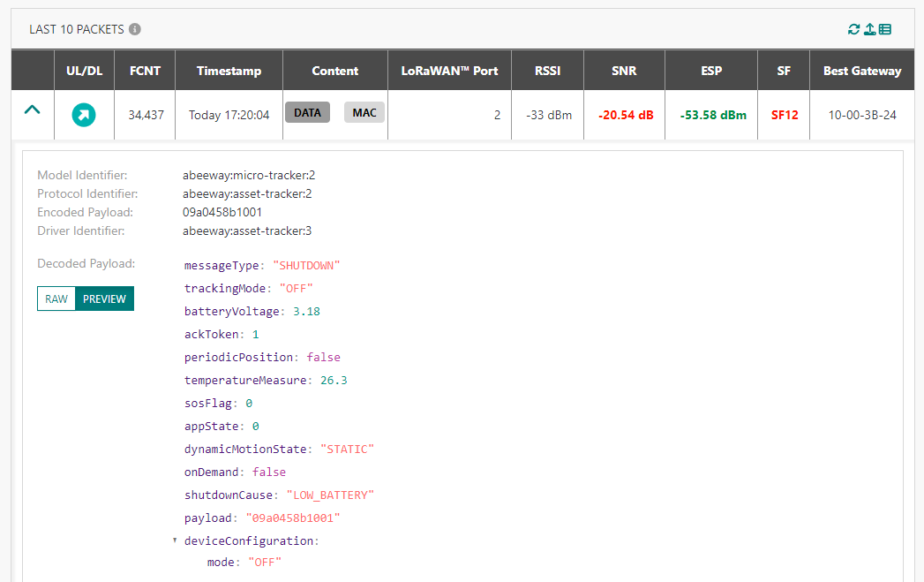Click the DATA content badge
This screenshot has height=582, width=924.
[307, 112]
